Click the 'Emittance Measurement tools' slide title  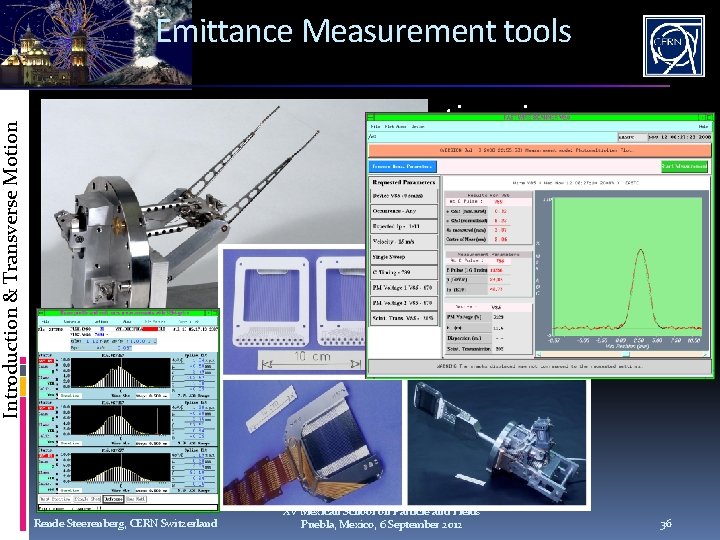pos(363,31)
